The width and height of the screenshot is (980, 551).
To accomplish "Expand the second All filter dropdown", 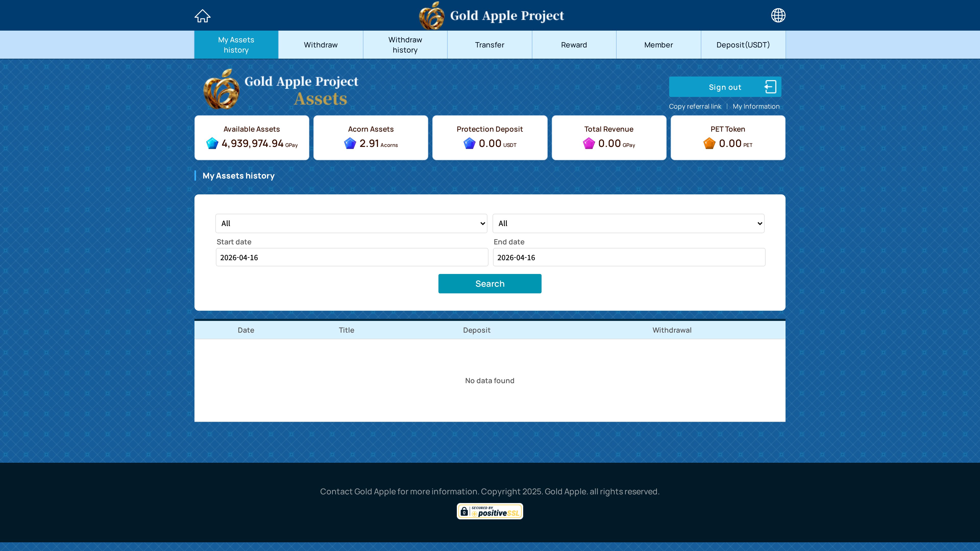I will 628,223.
